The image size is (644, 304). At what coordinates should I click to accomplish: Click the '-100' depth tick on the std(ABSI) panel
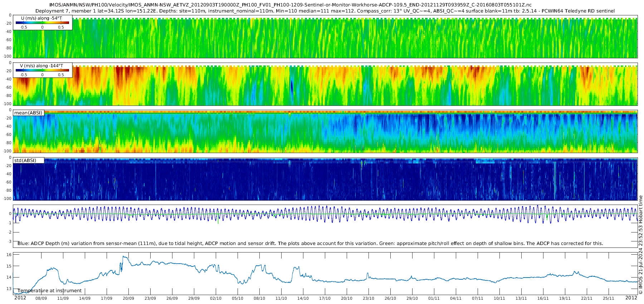point(7,198)
